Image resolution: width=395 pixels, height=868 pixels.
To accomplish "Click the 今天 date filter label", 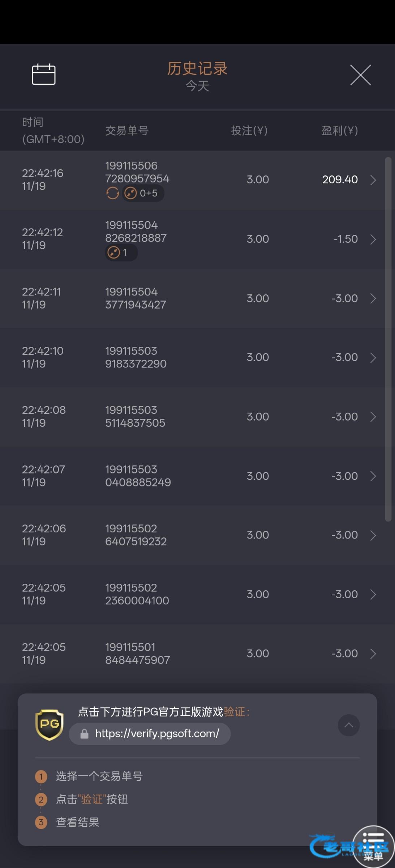I will pos(197,86).
